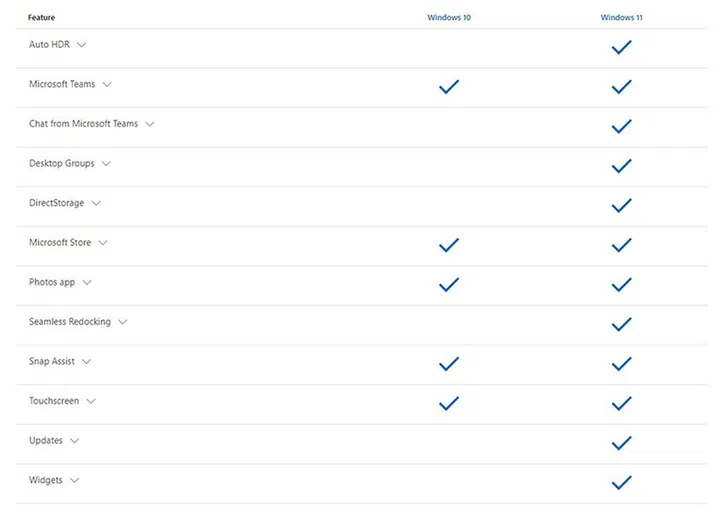Expand the Microsoft Store row
This screenshot has width=720, height=524.
[x=102, y=243]
